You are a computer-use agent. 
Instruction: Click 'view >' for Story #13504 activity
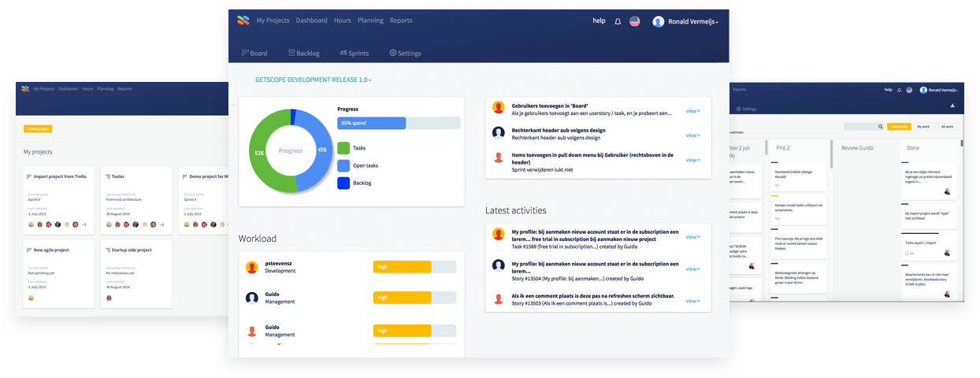click(x=692, y=269)
